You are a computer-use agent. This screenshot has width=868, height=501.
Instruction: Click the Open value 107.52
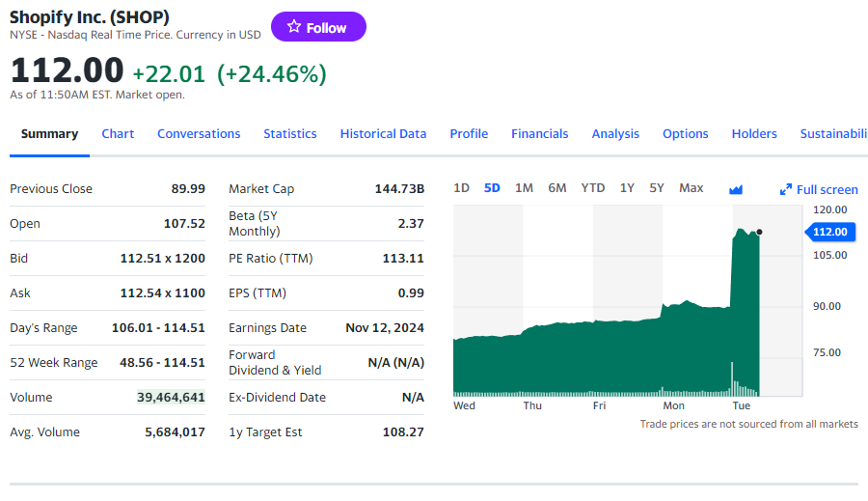click(x=184, y=223)
